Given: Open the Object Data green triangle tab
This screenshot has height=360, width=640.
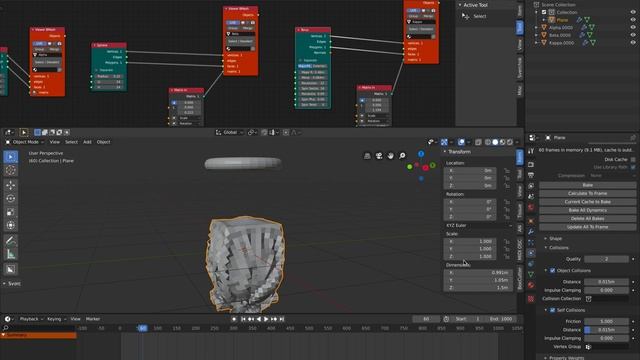Looking at the screenshot, I should click(531, 275).
